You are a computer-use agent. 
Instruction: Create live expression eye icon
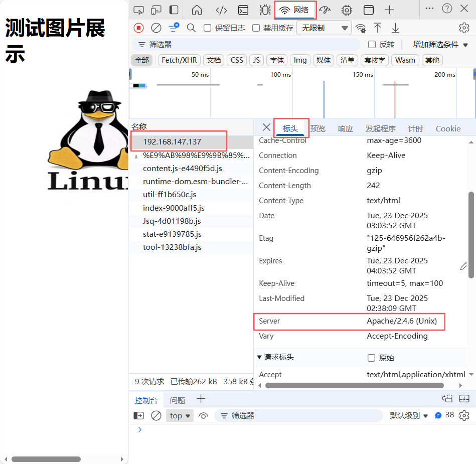click(x=204, y=415)
